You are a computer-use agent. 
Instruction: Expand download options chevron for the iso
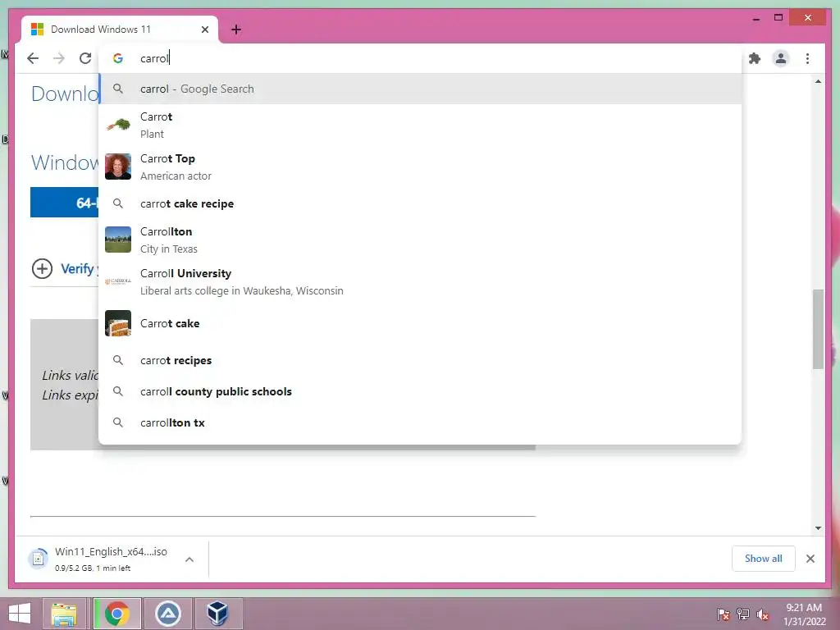tap(189, 559)
